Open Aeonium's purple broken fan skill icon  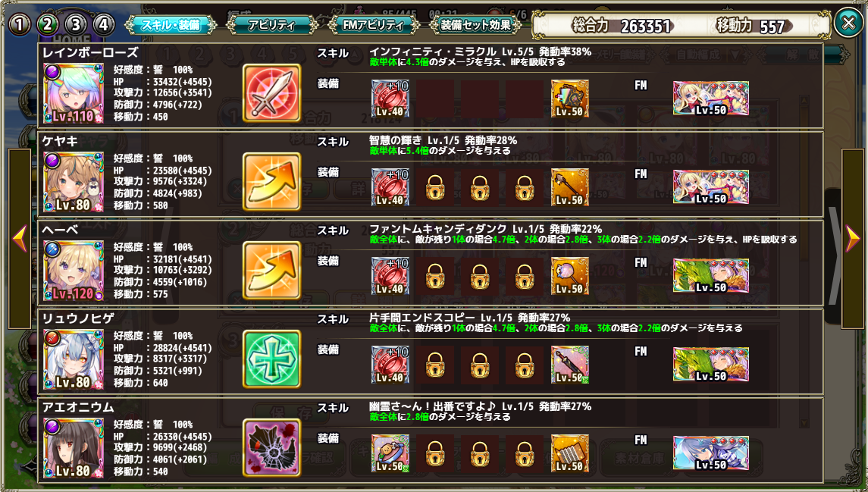tap(272, 447)
